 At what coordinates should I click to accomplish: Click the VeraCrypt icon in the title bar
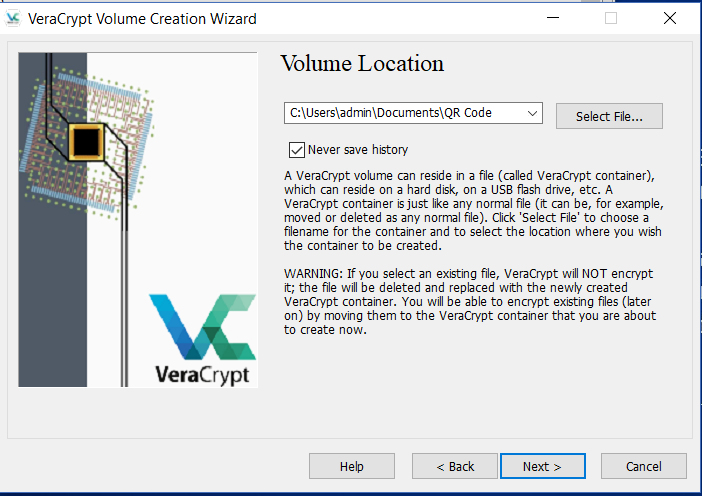point(13,18)
